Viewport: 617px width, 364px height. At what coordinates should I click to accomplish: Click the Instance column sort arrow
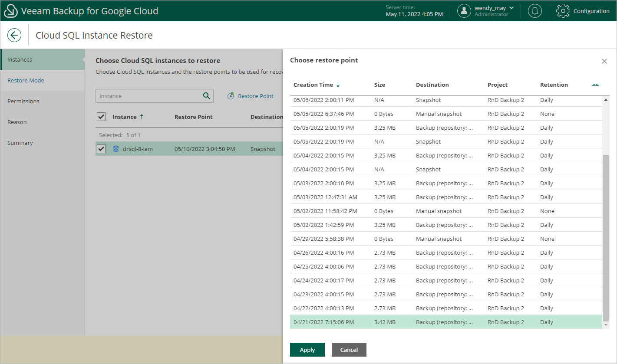click(142, 117)
